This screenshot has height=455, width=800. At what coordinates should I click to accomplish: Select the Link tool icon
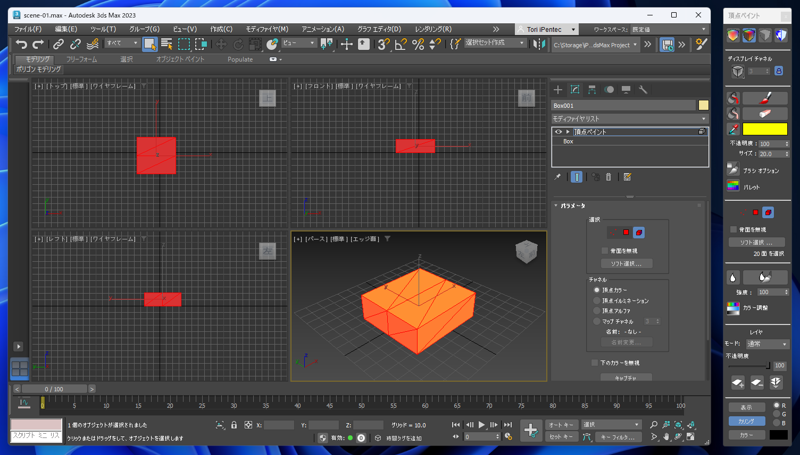tap(58, 44)
